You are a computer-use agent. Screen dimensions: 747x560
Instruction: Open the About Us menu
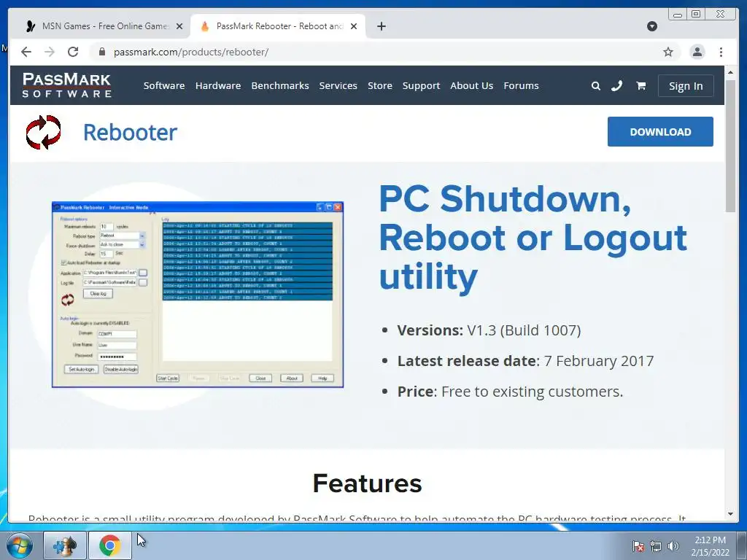472,86
